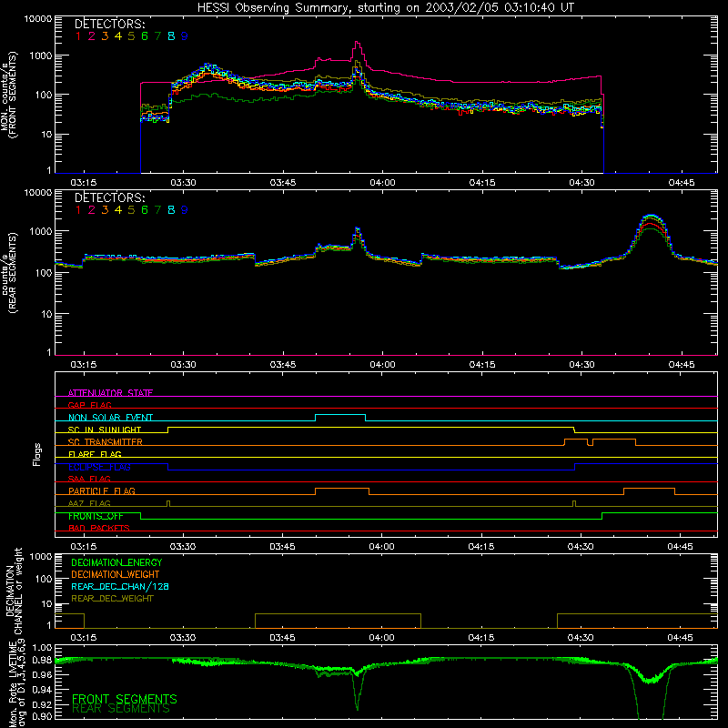
Task: Click detector number 2 in front segments legend
Action: click(x=92, y=36)
